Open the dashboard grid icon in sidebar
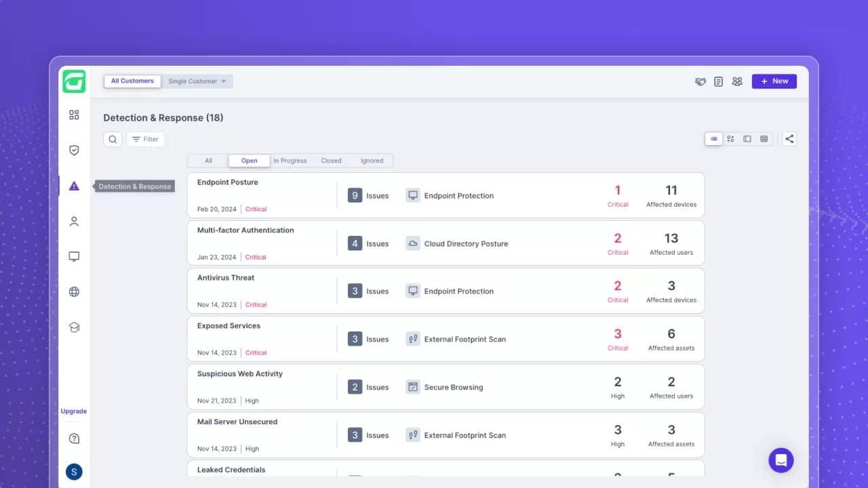The image size is (868, 488). pos(74,115)
